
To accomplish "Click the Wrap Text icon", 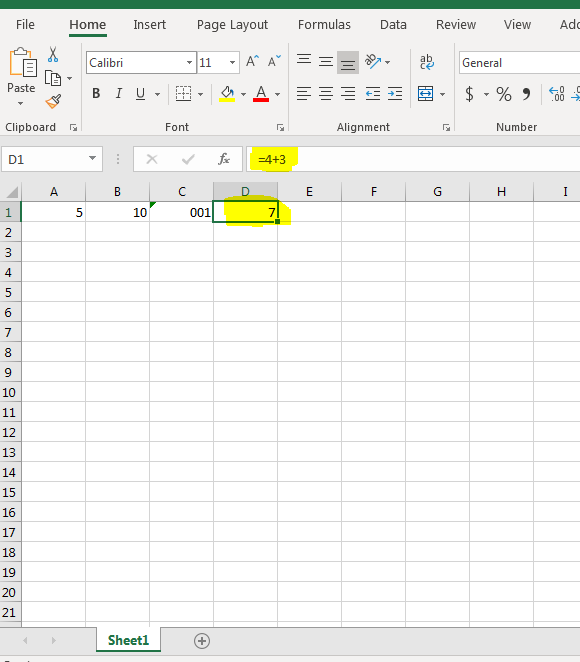I will 426,62.
